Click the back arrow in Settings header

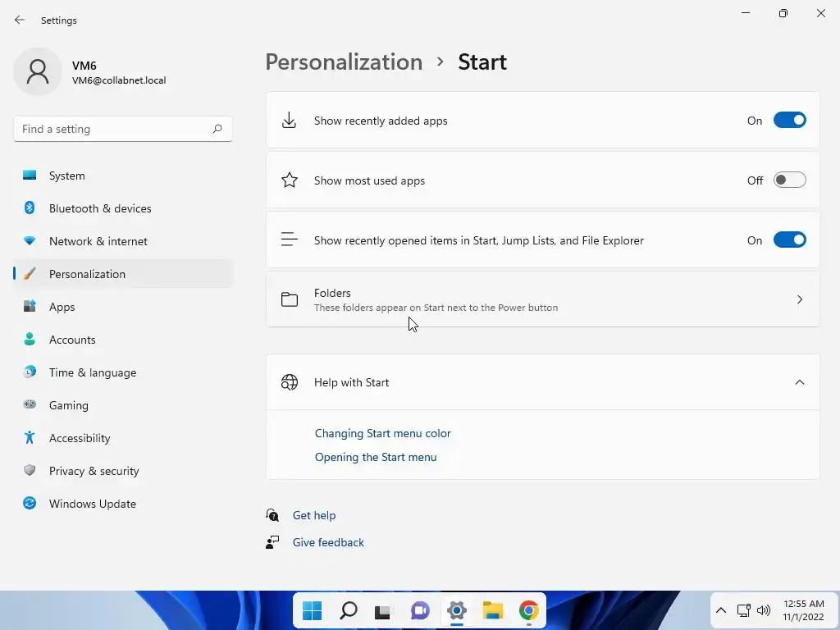20,20
